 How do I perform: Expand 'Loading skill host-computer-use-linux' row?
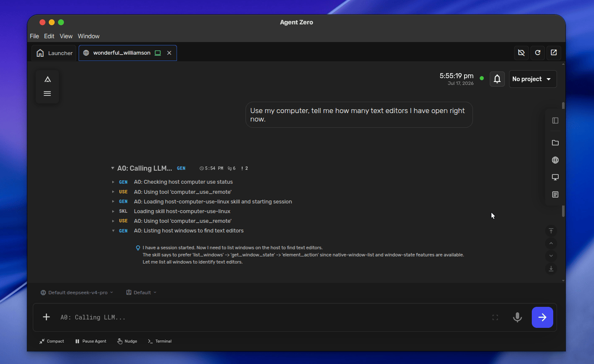click(113, 211)
